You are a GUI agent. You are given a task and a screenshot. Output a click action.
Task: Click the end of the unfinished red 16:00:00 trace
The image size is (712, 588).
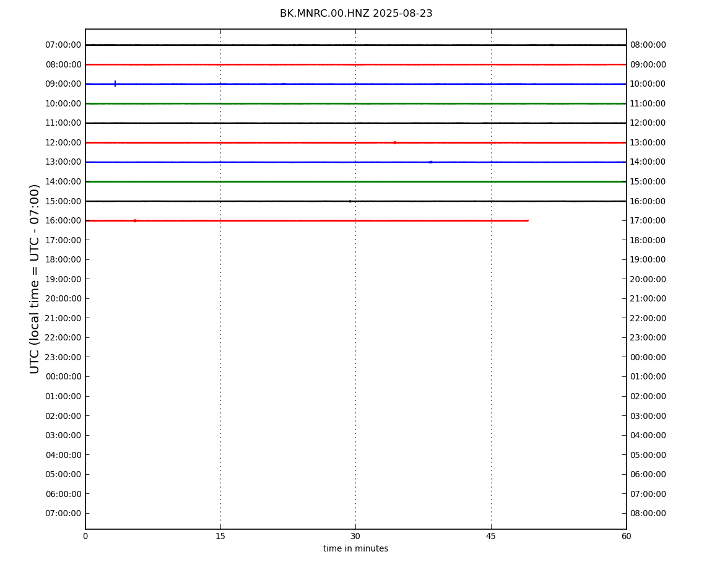[x=527, y=221]
